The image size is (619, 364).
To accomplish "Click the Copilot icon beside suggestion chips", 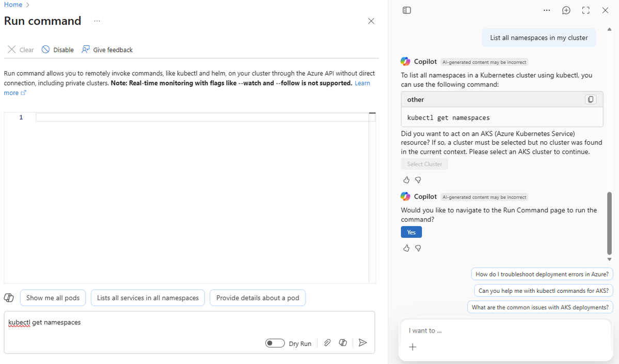I will (9, 297).
